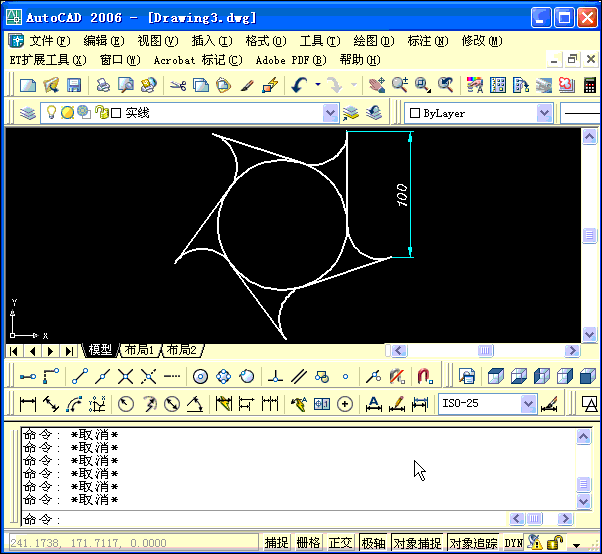602x554 pixels.
Task: Toggle the 极轴 polar tracking button
Action: tap(373, 543)
